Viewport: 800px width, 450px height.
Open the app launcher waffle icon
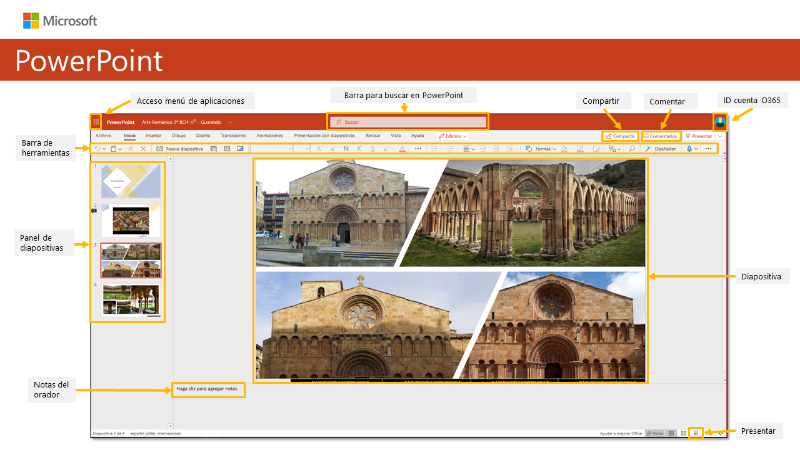pos(96,122)
